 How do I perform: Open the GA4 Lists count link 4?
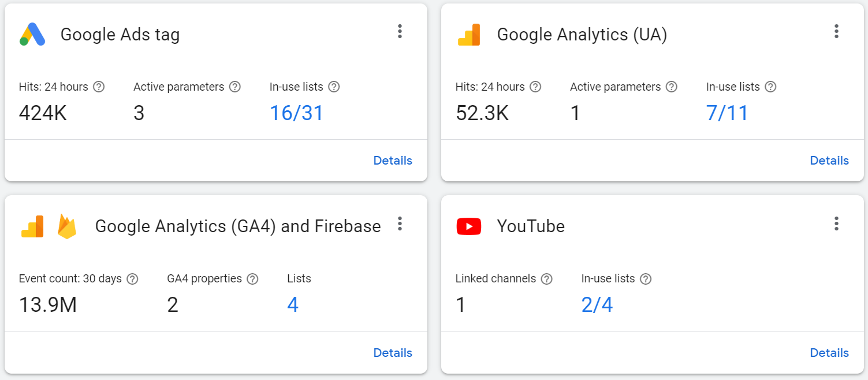coord(293,305)
